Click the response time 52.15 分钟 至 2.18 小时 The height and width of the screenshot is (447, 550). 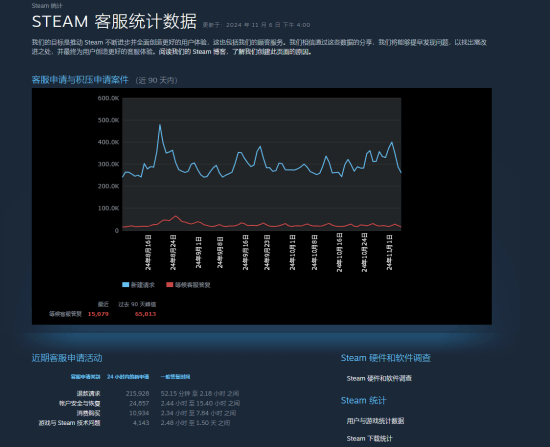coord(200,393)
